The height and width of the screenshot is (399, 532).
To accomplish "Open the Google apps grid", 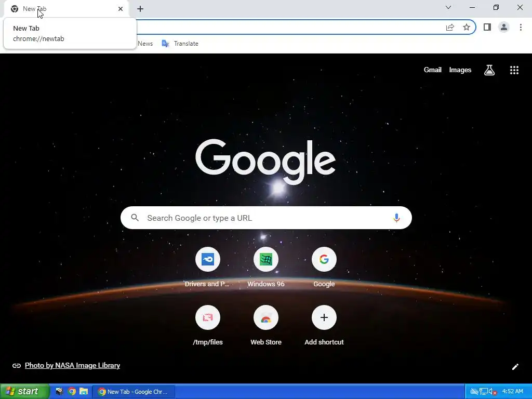I will 514,70.
